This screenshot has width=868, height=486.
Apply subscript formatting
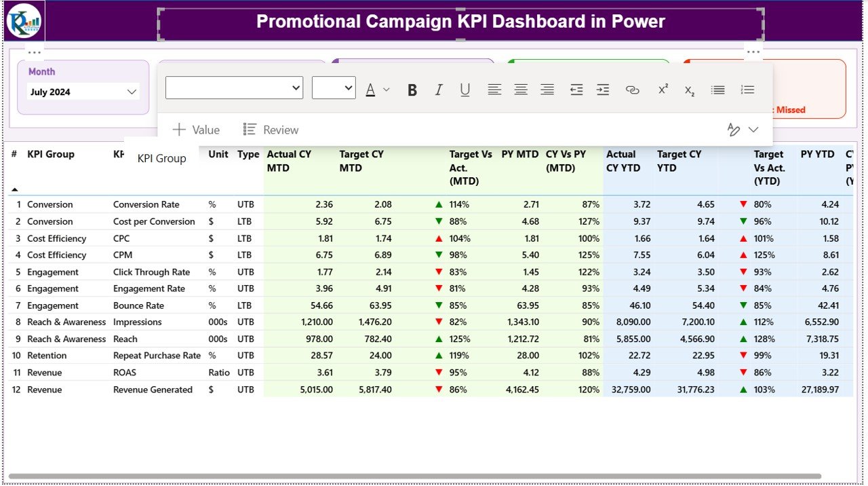(688, 89)
